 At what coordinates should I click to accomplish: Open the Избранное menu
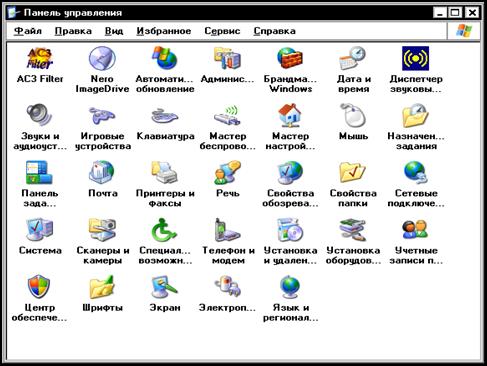[x=164, y=31]
